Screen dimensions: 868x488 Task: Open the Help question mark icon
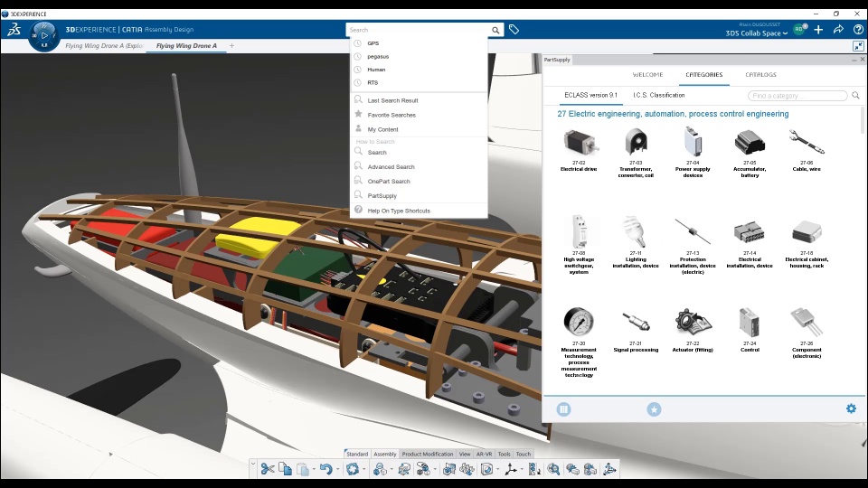click(x=858, y=29)
